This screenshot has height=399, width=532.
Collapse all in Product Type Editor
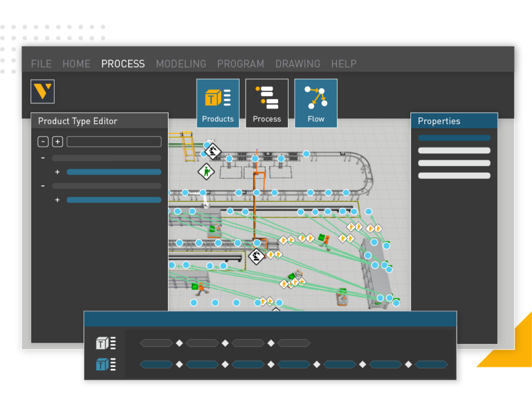[43, 142]
